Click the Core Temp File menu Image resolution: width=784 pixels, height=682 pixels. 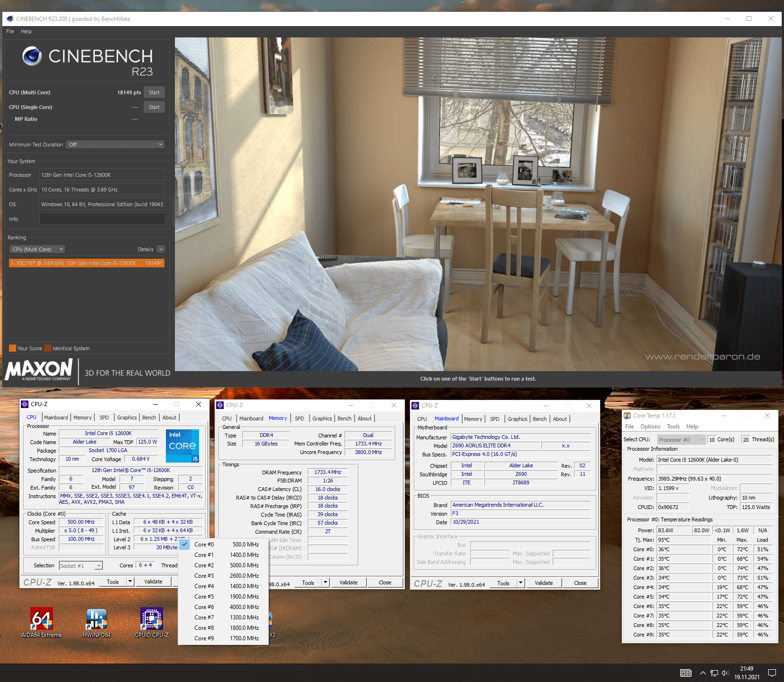(629, 427)
